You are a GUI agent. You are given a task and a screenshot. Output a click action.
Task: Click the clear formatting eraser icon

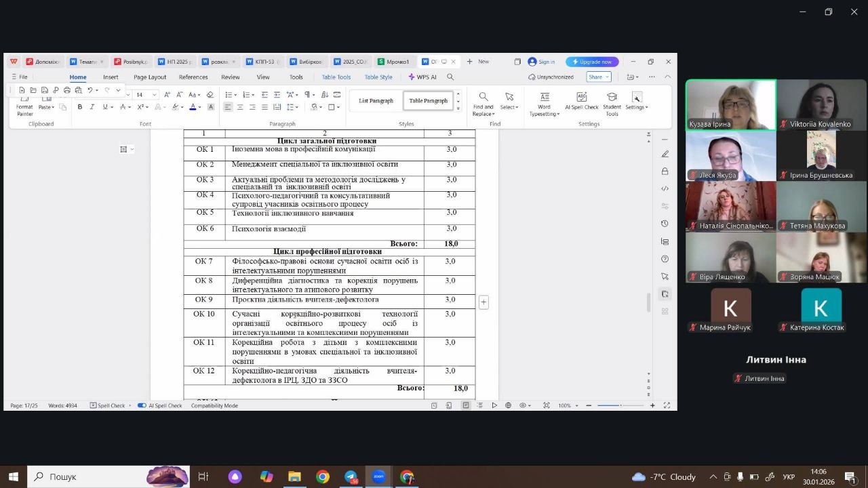[x=210, y=95]
